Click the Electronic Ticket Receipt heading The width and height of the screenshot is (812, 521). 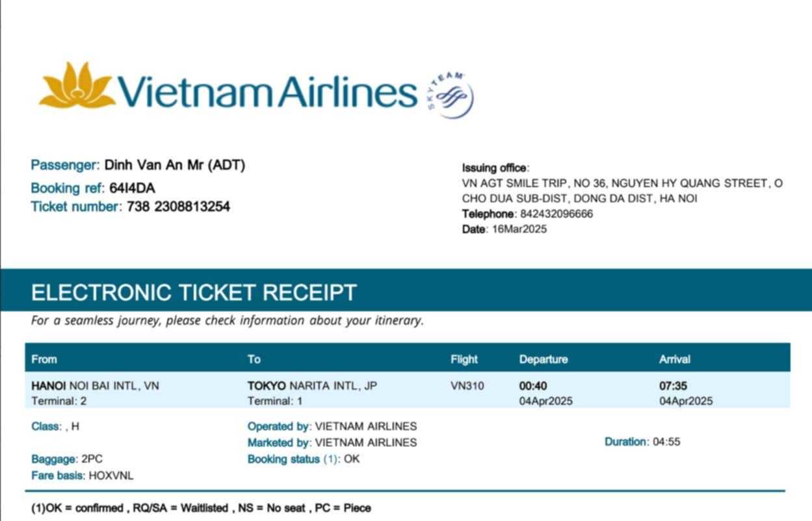pyautogui.click(x=194, y=292)
